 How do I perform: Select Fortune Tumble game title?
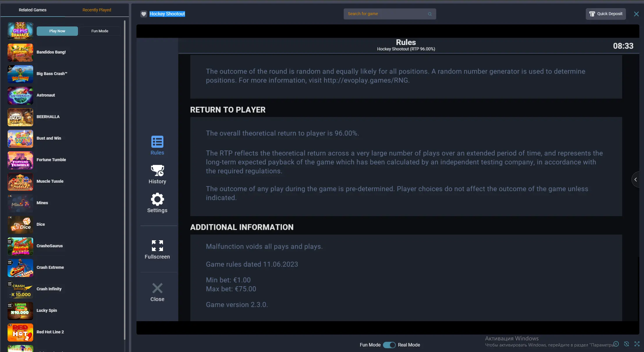(x=51, y=160)
